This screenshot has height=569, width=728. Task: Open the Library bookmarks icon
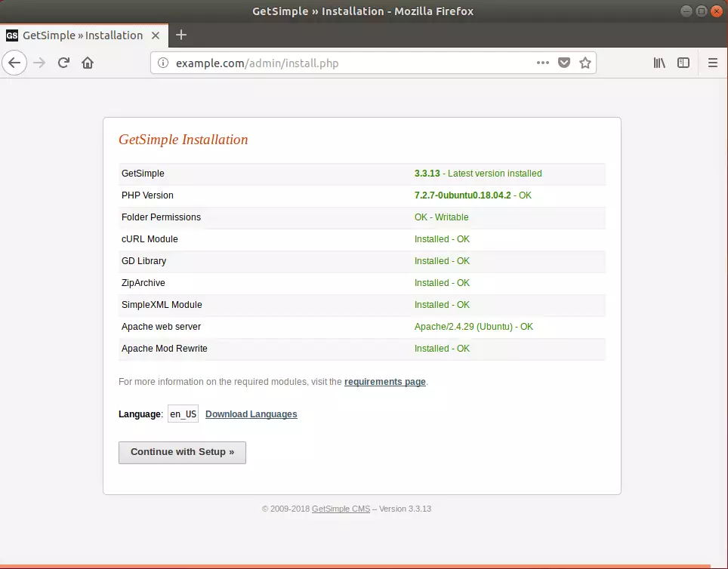(x=659, y=63)
